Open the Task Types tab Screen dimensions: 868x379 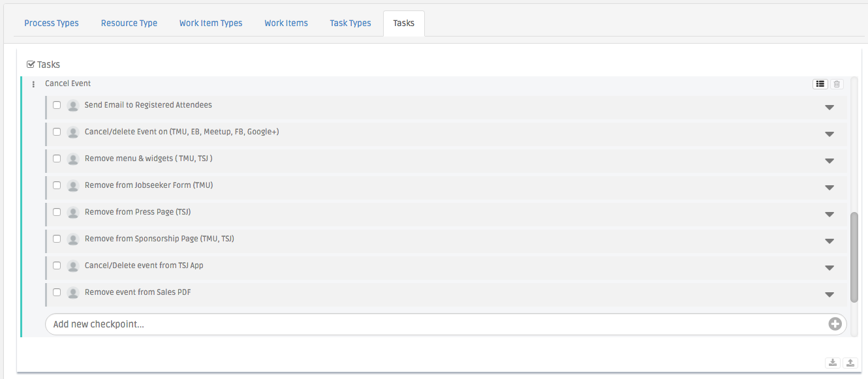pos(350,23)
